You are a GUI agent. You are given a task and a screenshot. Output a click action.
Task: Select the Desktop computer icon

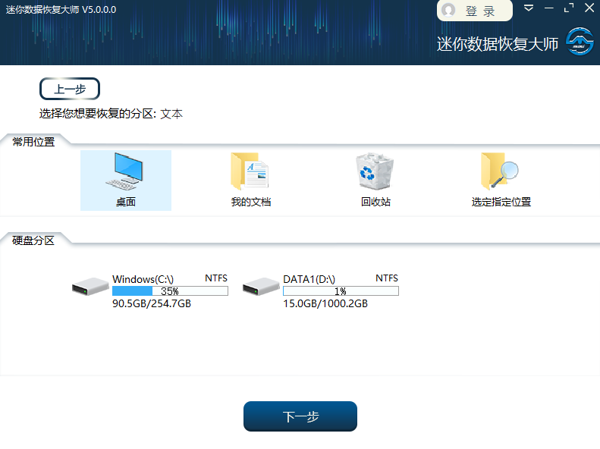click(125, 172)
